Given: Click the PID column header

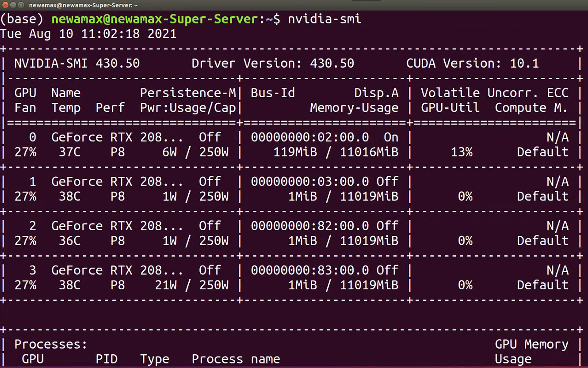Looking at the screenshot, I should click(107, 359).
